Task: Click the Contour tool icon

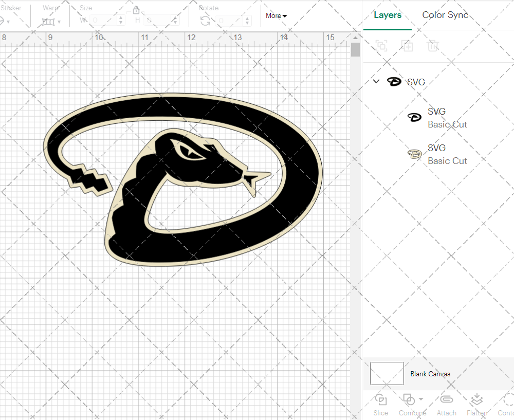Action: [x=508, y=400]
